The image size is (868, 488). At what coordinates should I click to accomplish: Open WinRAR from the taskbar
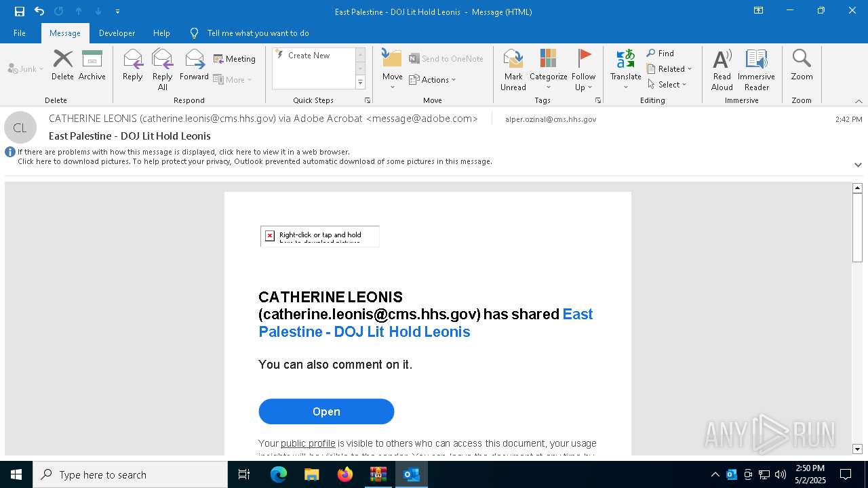[378, 474]
